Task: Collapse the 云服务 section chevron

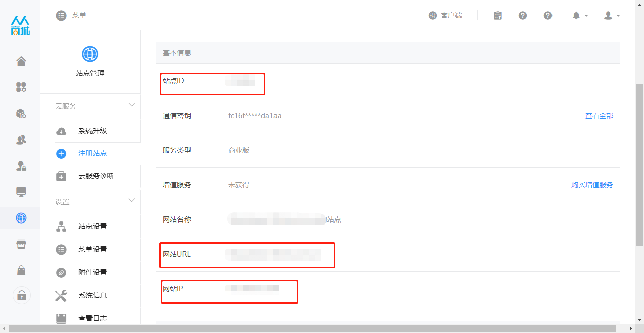Action: click(x=132, y=105)
